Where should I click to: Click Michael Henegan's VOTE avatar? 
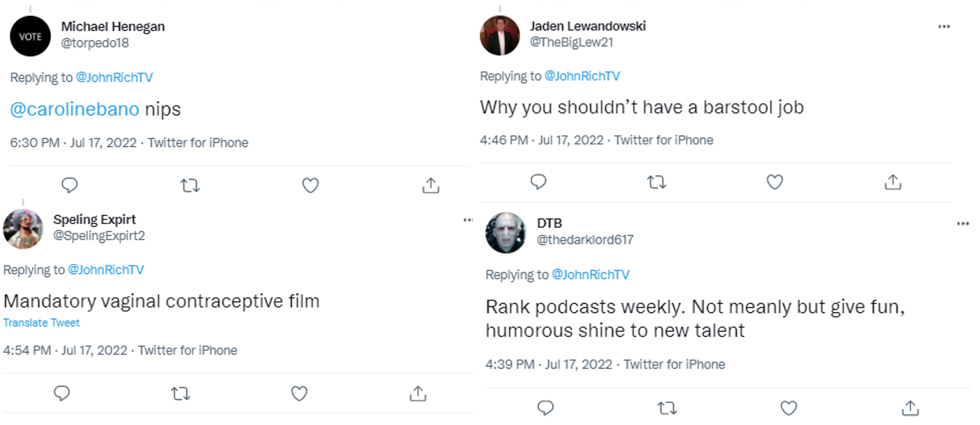pyautogui.click(x=30, y=37)
